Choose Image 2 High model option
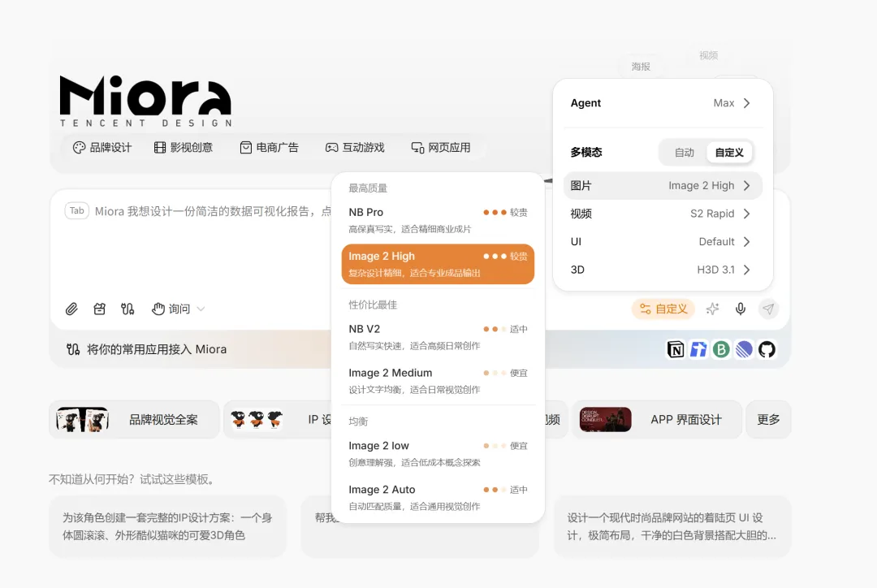This screenshot has width=877, height=588. pos(438,264)
